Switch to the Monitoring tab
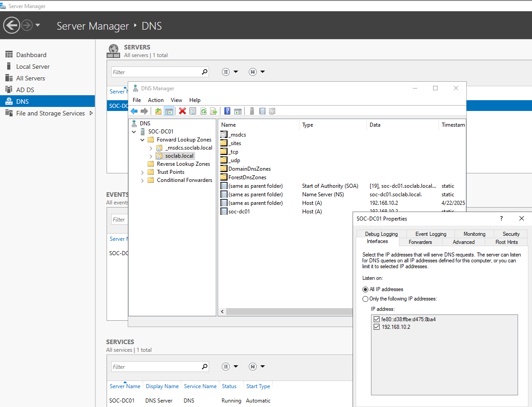Screen dimensions: 532x407 [474, 234]
